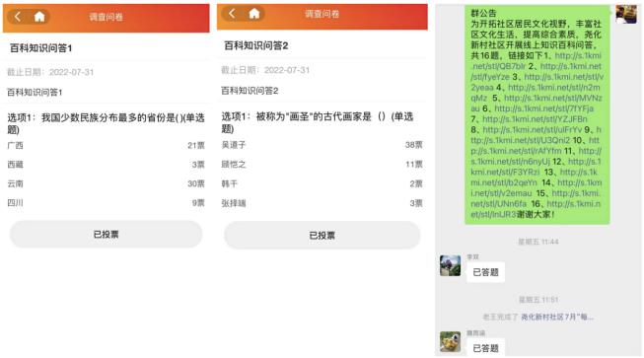Select the 顾恺之 answer option
This screenshot has width=644, height=358.
pyautogui.click(x=322, y=165)
